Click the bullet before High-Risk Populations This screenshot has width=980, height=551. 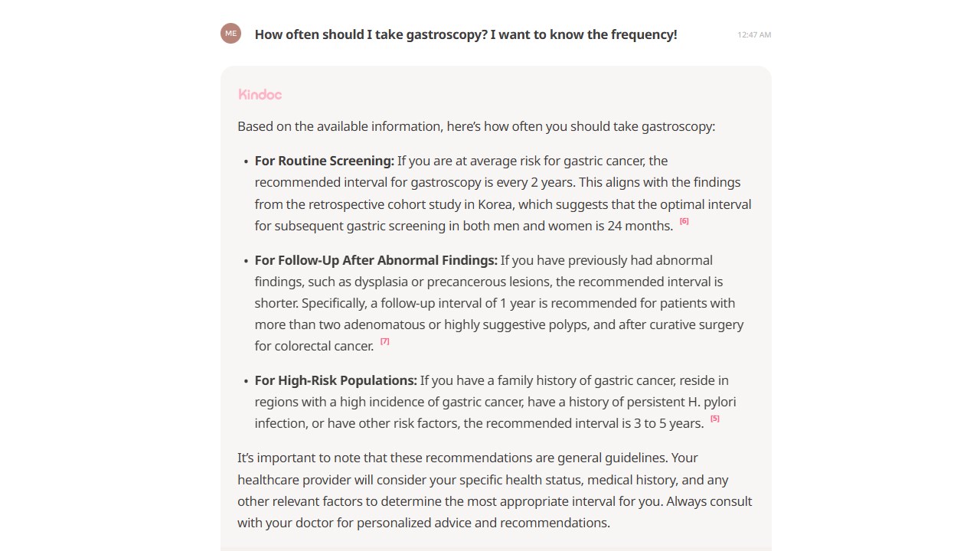tap(247, 381)
